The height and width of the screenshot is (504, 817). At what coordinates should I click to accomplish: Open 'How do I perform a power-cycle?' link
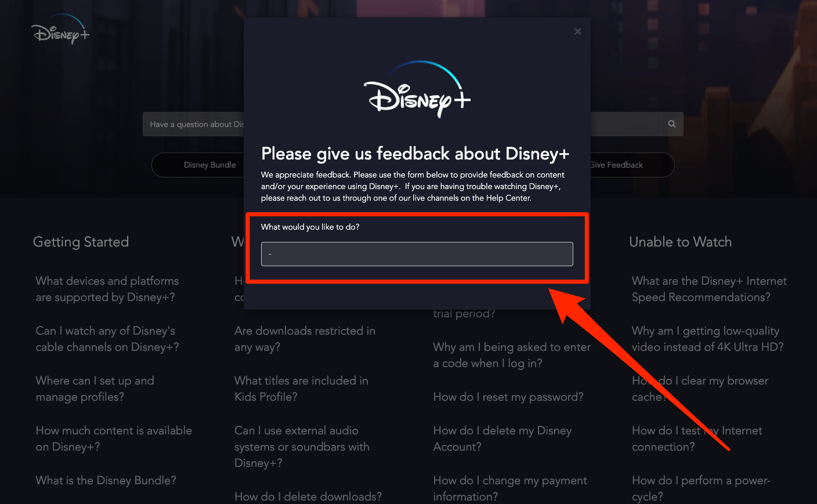(x=701, y=488)
